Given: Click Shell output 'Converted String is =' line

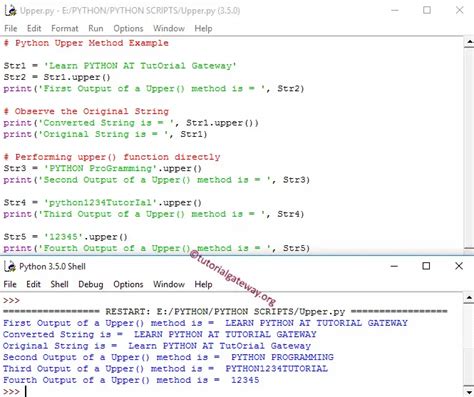Looking at the screenshot, I should (160, 335).
